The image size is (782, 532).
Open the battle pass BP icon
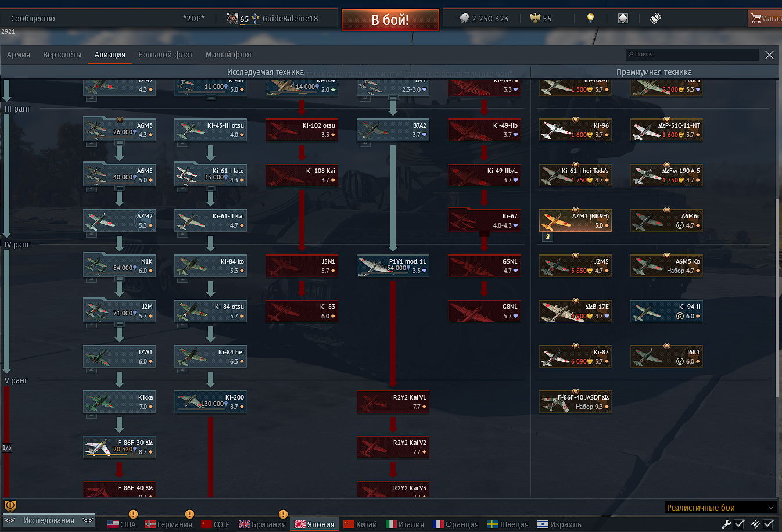pos(655,19)
